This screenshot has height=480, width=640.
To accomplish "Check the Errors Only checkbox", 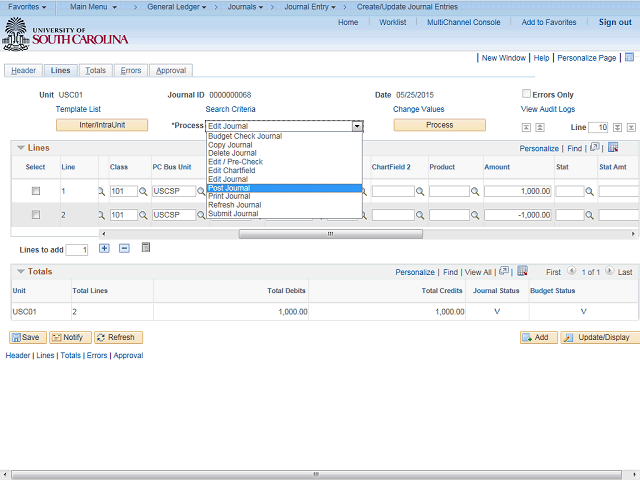I will [x=525, y=94].
